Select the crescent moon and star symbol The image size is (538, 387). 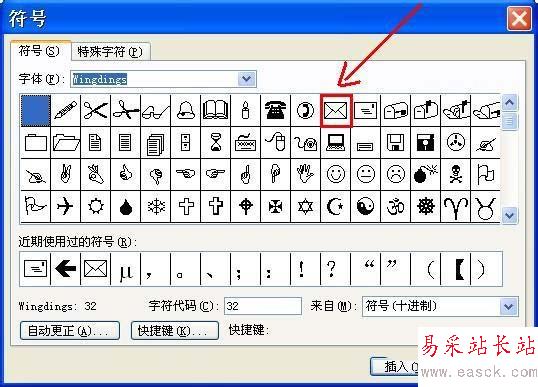click(x=336, y=207)
